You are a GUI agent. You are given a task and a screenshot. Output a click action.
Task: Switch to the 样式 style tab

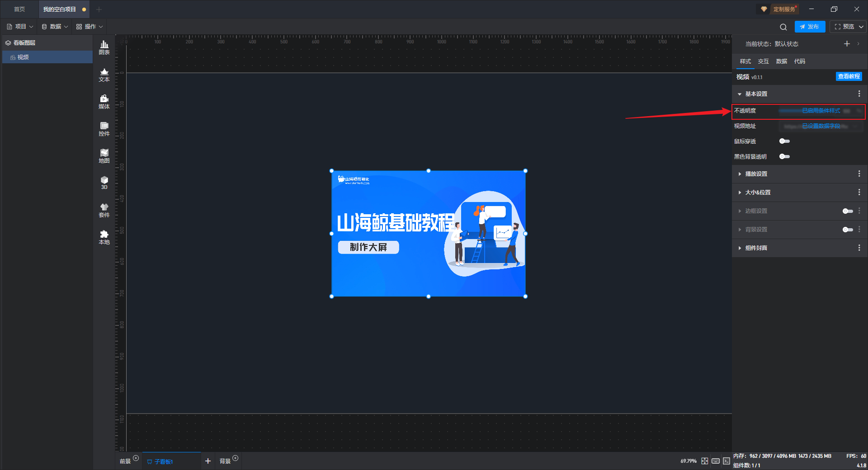tap(745, 61)
